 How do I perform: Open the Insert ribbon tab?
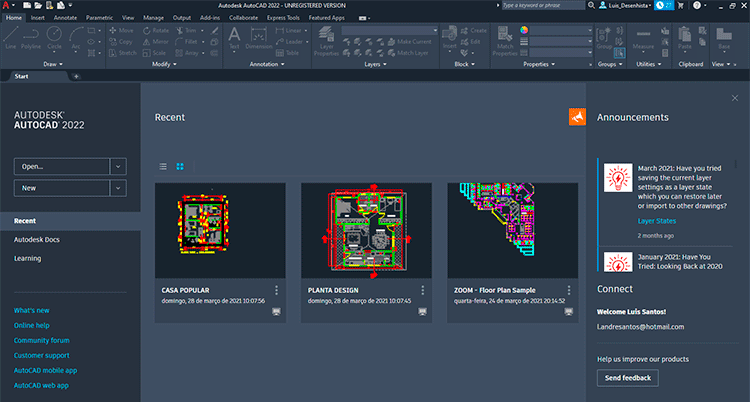pos(38,18)
